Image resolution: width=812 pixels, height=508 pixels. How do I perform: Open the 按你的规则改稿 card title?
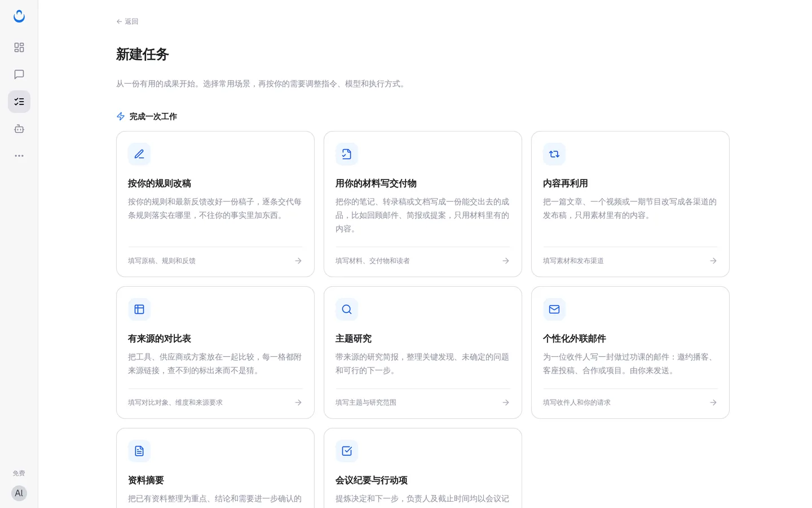pos(160,183)
